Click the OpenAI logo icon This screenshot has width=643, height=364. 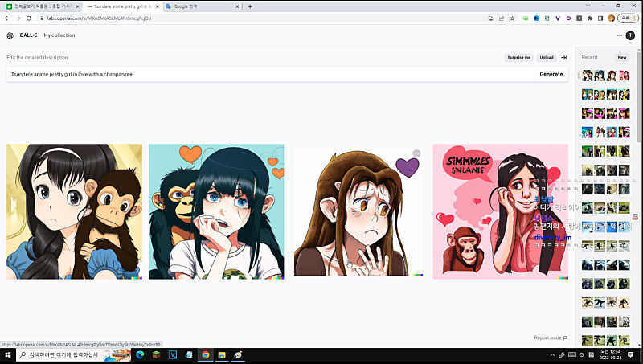coord(10,35)
